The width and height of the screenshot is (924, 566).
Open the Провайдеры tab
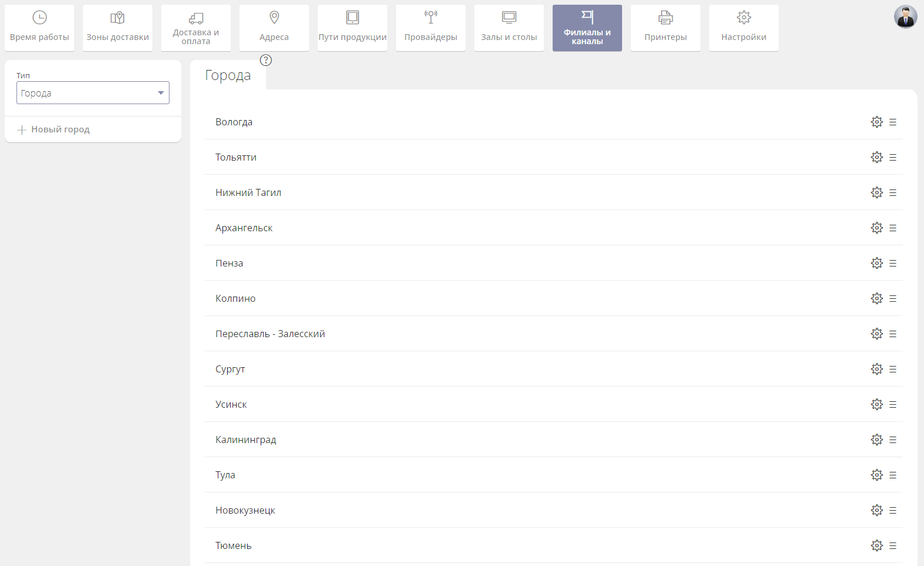(x=430, y=28)
